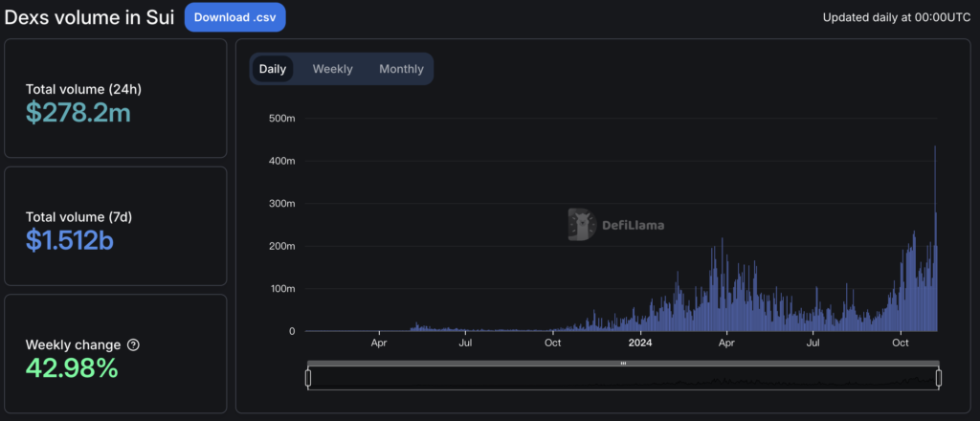Click the center grip atop range slider
This screenshot has width=980, height=421.
pos(623,364)
